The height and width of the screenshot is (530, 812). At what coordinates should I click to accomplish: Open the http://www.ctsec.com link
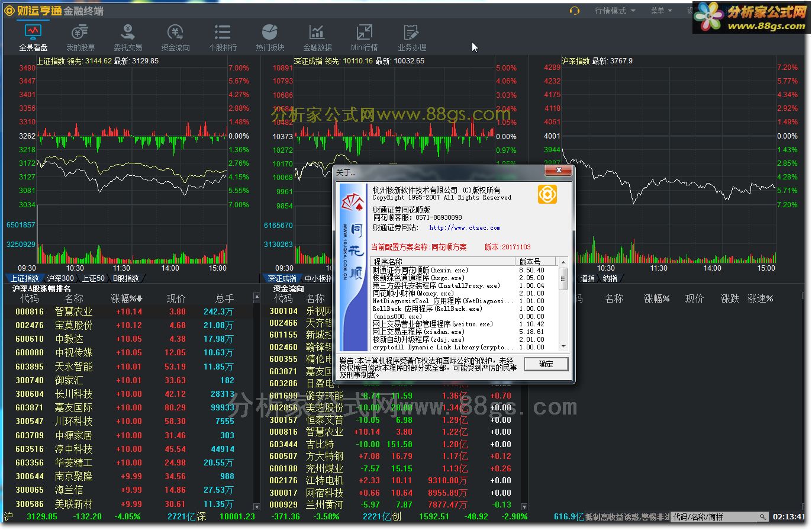(x=465, y=228)
